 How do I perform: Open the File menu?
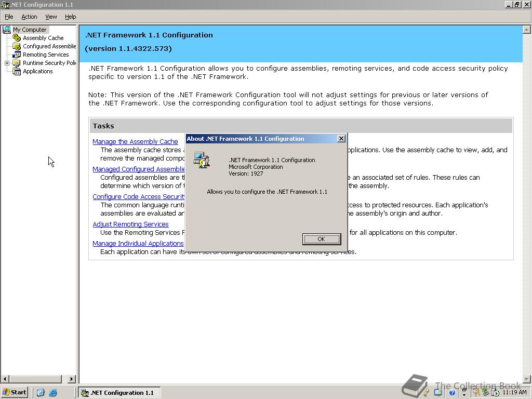[x=9, y=17]
